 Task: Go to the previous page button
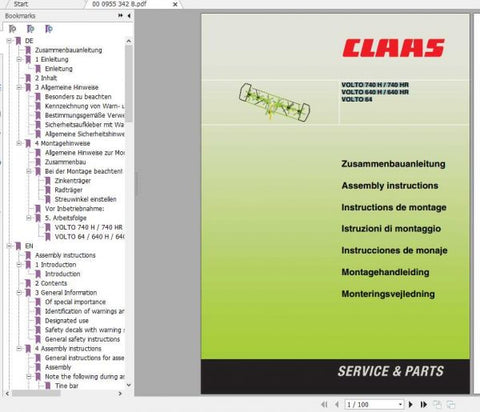pyautogui.click(x=337, y=404)
